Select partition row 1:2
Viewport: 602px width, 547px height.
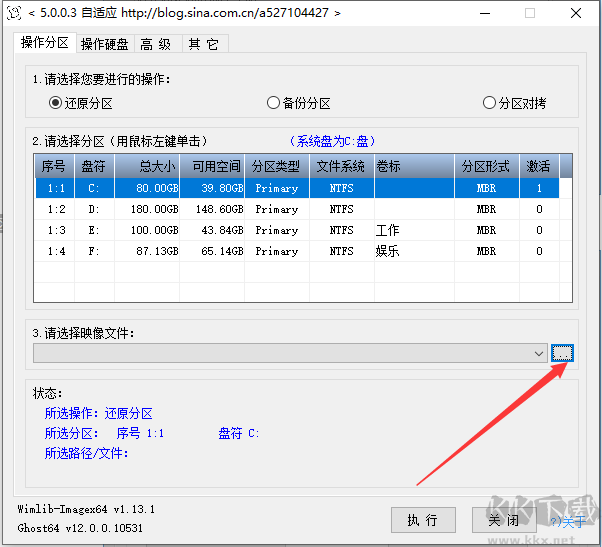(x=297, y=209)
